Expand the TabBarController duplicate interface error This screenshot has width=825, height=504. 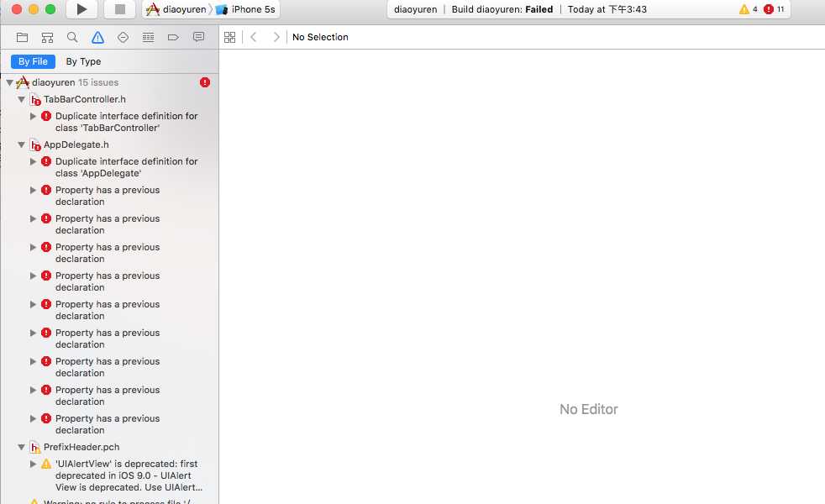(x=33, y=116)
